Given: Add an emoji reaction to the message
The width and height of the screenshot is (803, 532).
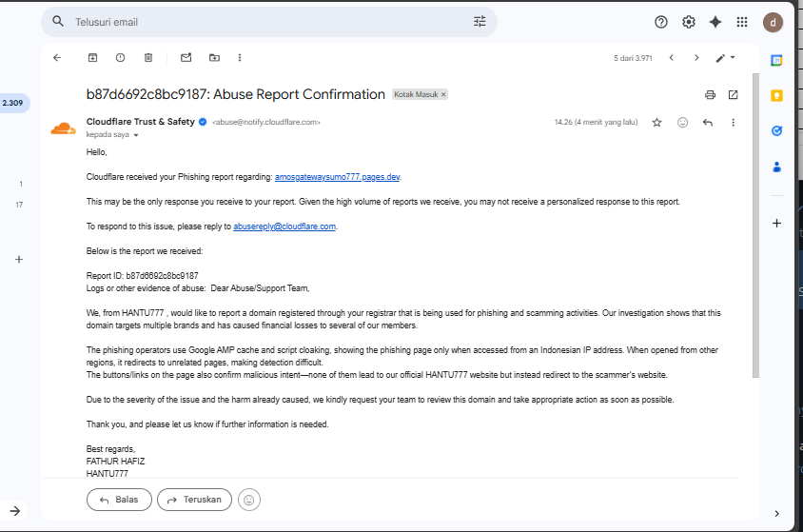Looking at the screenshot, I should (683, 123).
